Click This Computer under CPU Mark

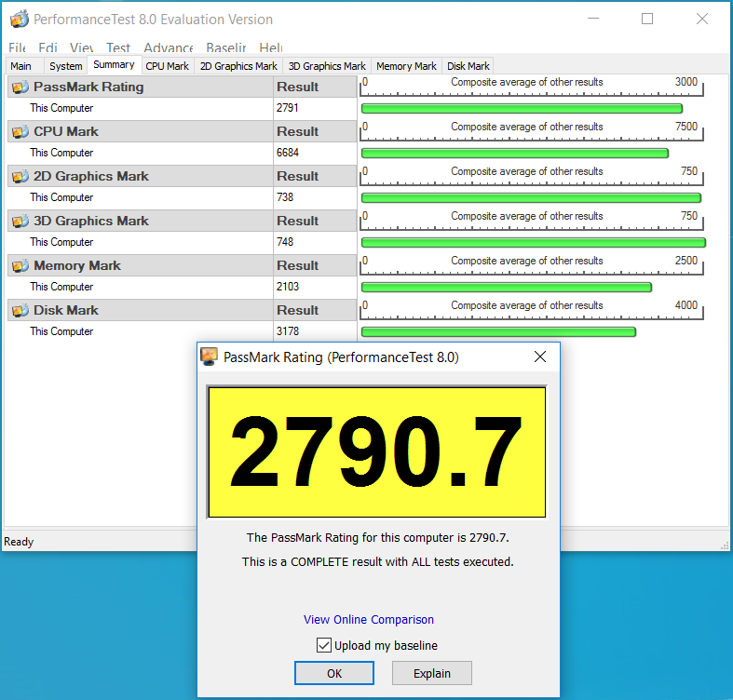[x=61, y=153]
